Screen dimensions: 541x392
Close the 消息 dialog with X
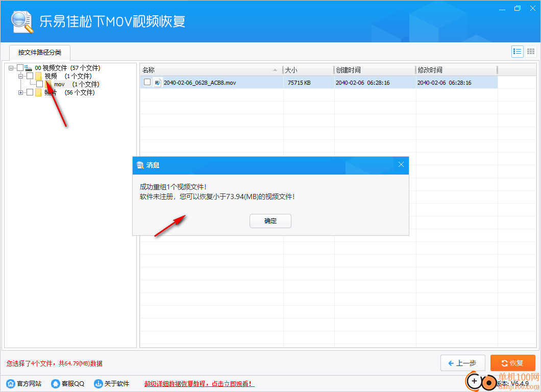point(401,164)
